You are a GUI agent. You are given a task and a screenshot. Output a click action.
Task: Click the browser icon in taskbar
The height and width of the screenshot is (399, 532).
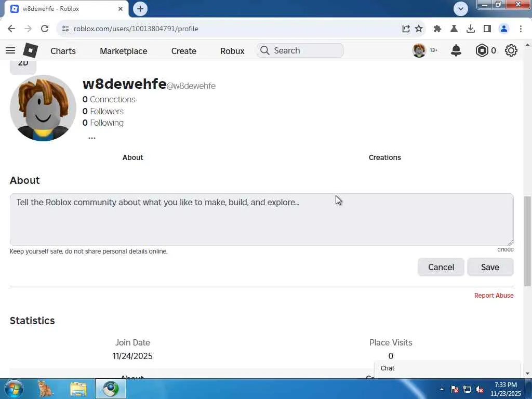[111, 389]
